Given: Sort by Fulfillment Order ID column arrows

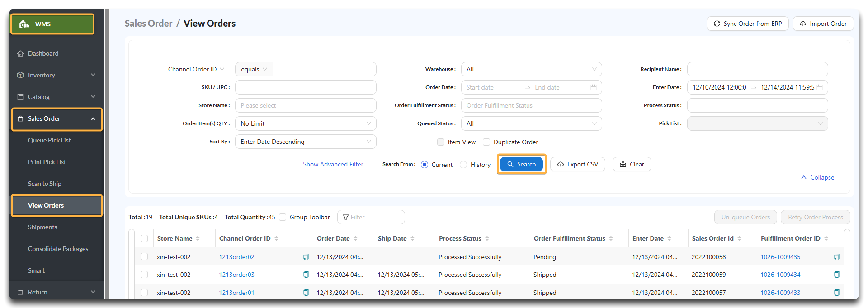Looking at the screenshot, I should point(826,238).
